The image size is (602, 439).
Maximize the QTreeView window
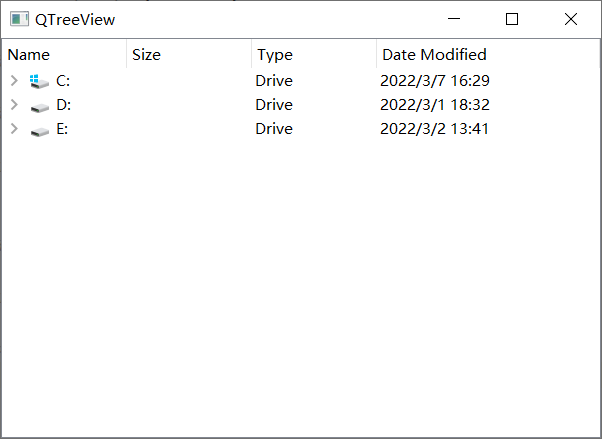point(512,19)
